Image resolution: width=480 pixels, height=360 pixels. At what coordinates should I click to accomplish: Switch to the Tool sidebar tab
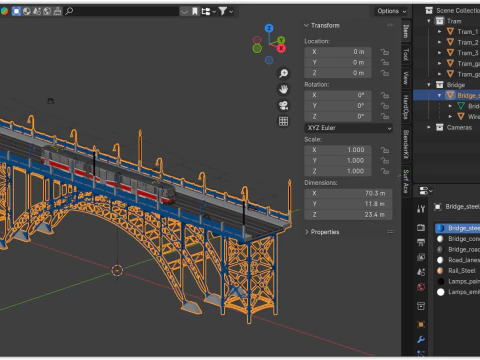click(406, 54)
